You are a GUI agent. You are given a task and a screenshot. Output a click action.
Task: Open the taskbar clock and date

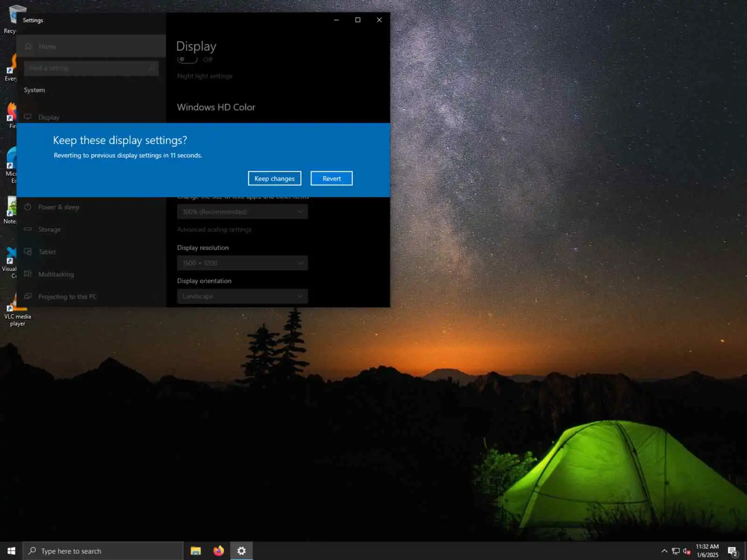707,551
